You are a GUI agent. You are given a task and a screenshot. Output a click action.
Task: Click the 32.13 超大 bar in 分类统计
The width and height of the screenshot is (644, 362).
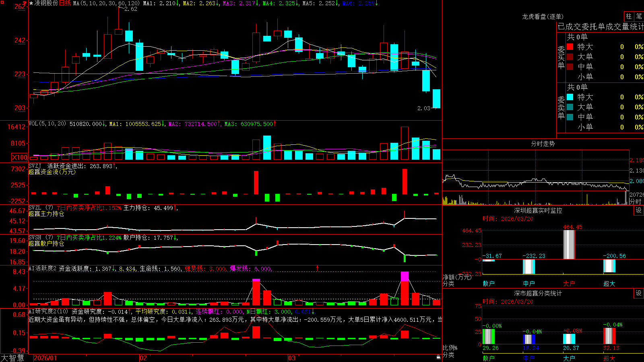pyautogui.click(x=609, y=336)
